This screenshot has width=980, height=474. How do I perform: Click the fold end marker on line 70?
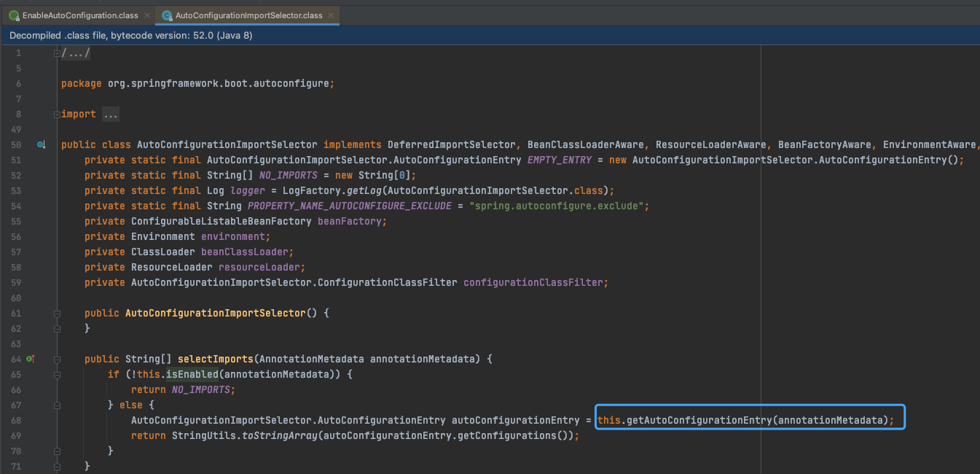(57, 451)
